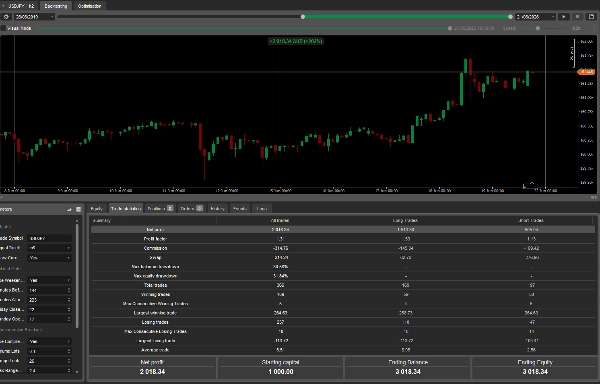Select the Max balance drawdown row label
Screen dimensions: 600x384
click(x=155, y=267)
